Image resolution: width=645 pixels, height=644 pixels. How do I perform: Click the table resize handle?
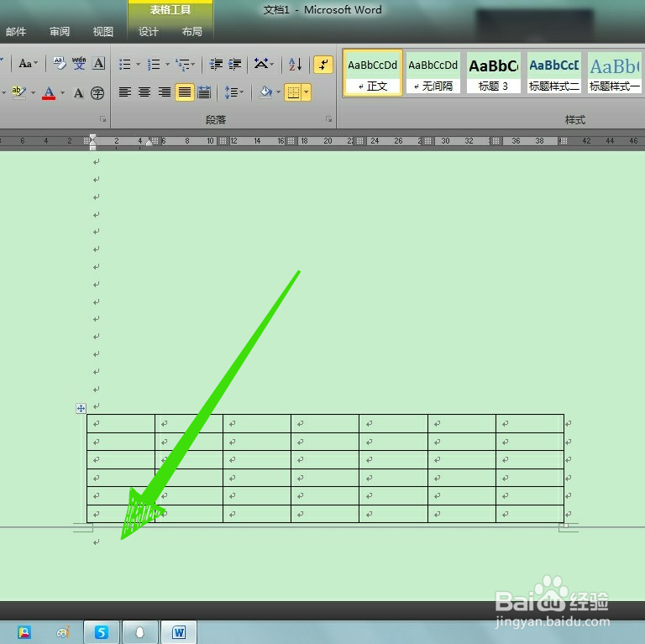coord(566,526)
